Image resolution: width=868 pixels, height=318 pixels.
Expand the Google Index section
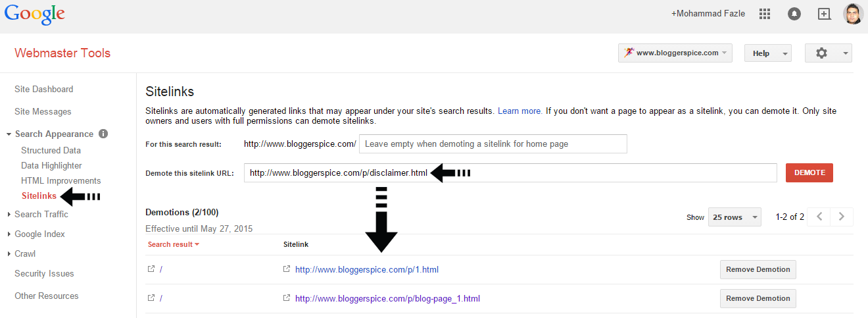(x=9, y=234)
